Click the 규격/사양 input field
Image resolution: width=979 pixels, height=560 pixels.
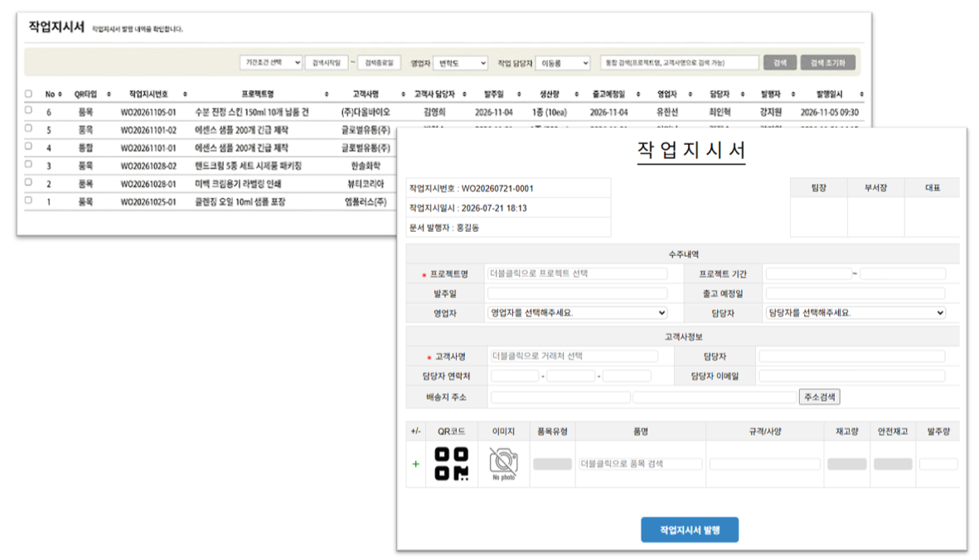(x=765, y=464)
